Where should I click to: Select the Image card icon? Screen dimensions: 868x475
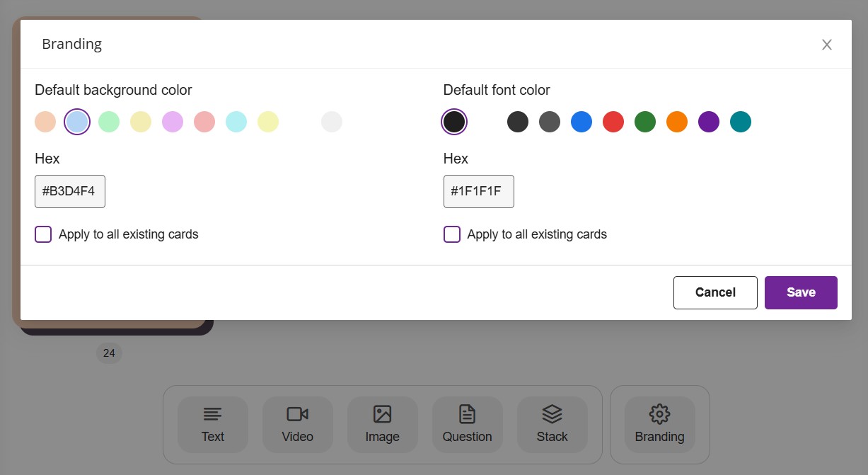(382, 425)
